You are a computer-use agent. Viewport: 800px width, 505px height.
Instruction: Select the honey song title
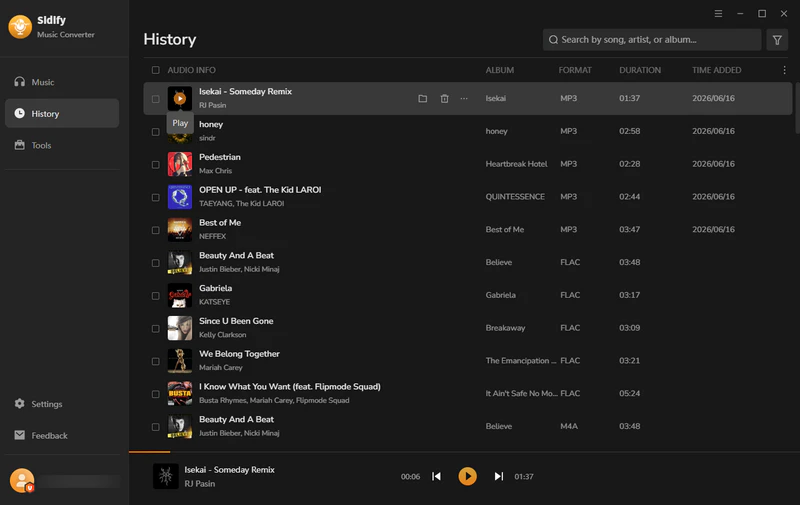pos(211,124)
